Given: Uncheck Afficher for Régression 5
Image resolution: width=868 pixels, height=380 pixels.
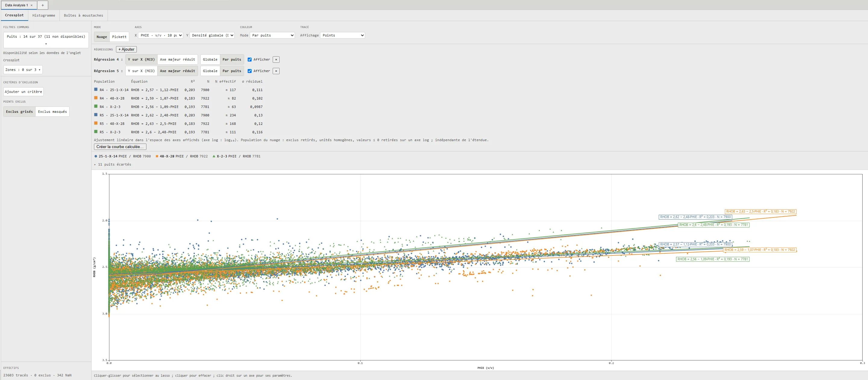Looking at the screenshot, I should pyautogui.click(x=250, y=71).
